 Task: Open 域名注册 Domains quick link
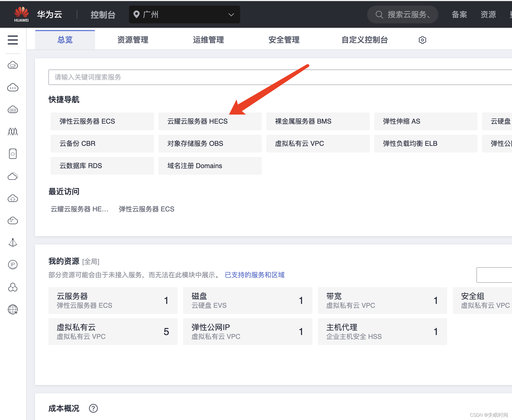[x=210, y=166]
